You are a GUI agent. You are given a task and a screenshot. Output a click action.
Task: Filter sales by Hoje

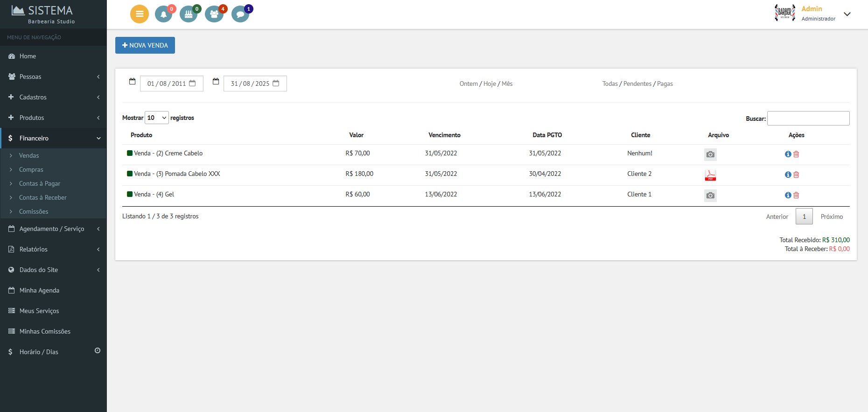[490, 84]
